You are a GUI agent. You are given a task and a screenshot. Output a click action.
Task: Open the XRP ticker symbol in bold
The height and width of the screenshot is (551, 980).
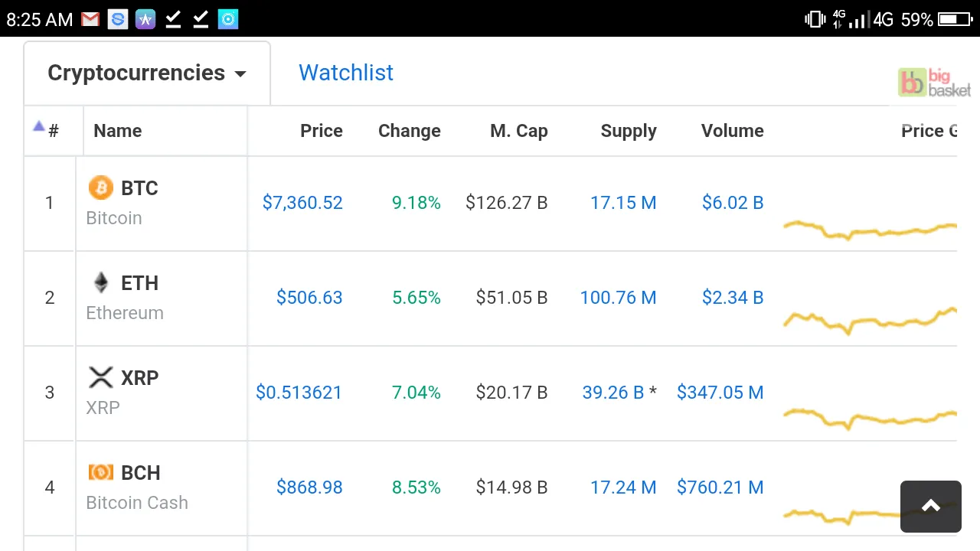point(139,378)
